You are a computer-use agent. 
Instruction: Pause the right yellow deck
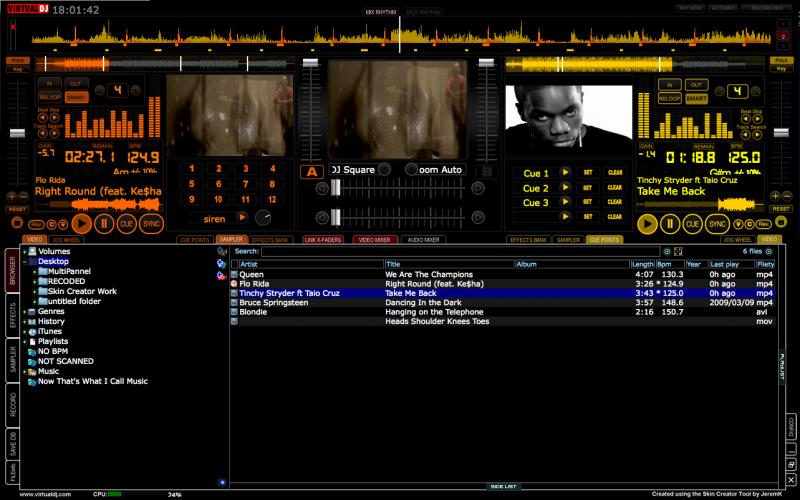pos(670,224)
